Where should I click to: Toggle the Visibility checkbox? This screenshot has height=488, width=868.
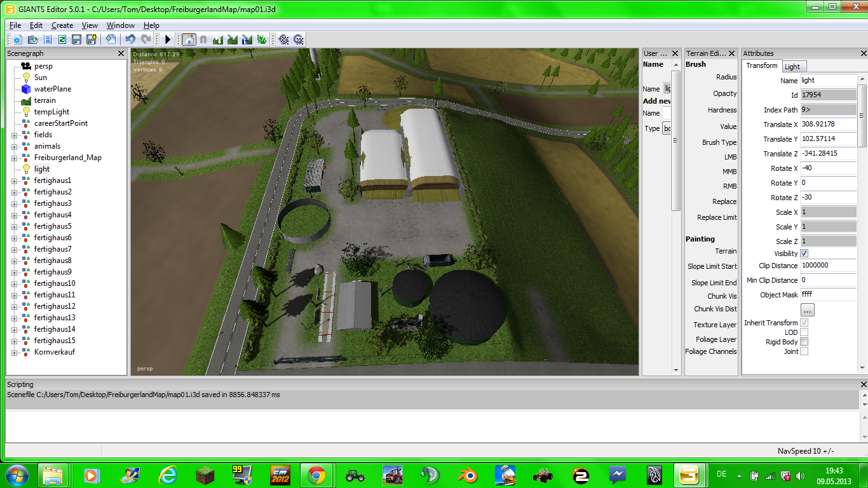pyautogui.click(x=804, y=254)
